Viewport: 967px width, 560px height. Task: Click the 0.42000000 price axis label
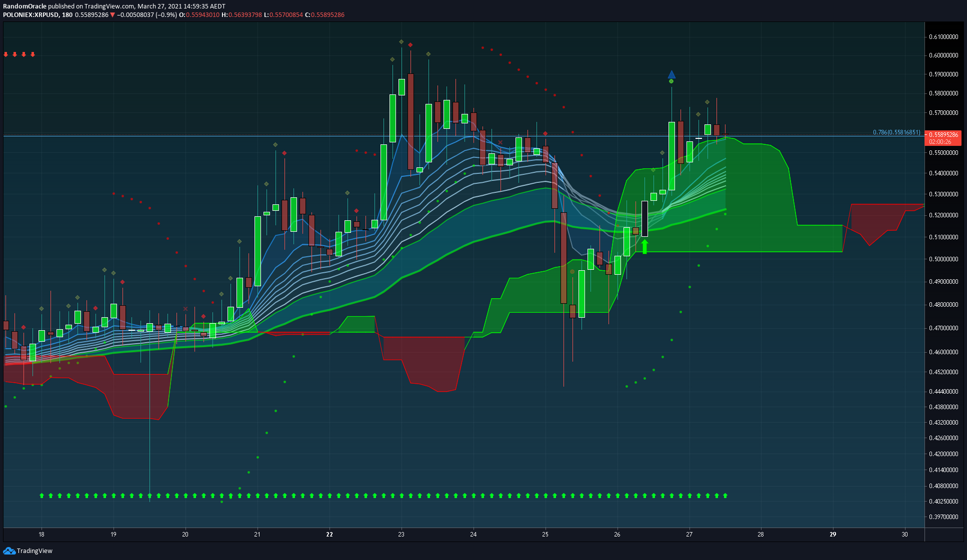coord(943,454)
